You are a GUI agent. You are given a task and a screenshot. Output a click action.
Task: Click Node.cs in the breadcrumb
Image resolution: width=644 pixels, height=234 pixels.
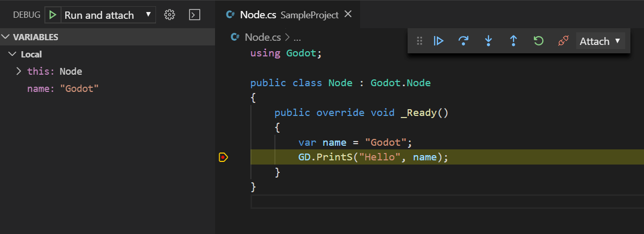[x=263, y=38]
